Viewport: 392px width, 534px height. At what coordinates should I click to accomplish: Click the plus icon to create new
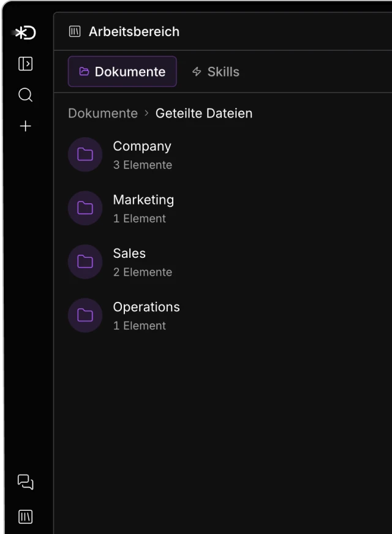[25, 126]
